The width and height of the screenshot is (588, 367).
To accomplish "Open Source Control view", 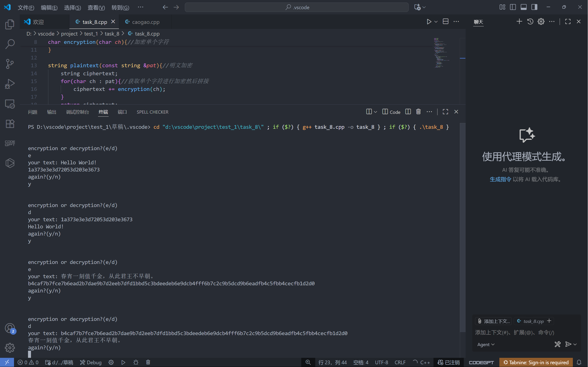I will click(10, 64).
